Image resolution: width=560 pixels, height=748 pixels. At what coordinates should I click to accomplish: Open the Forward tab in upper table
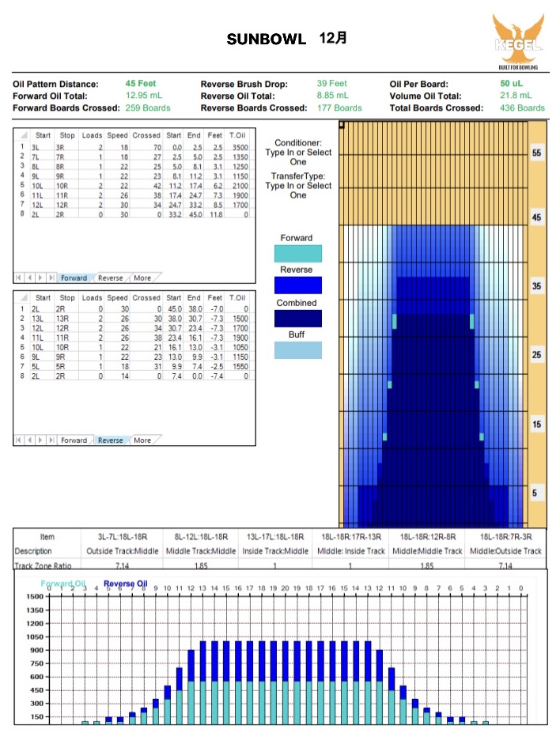pyautogui.click(x=74, y=278)
